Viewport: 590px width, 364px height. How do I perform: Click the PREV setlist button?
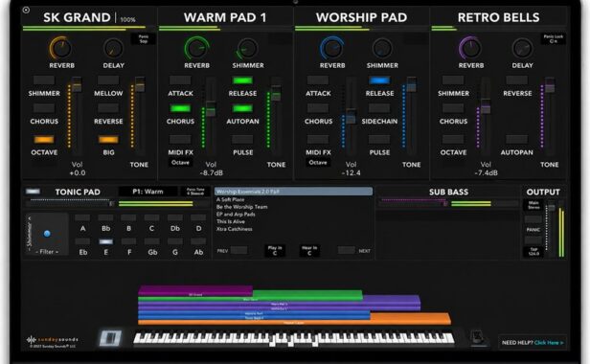pos(238,250)
